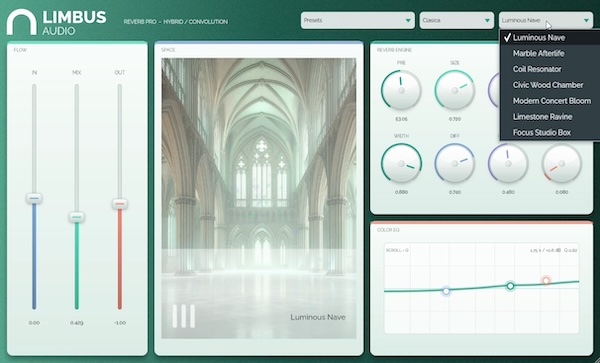Click the PRE knob

tap(401, 90)
